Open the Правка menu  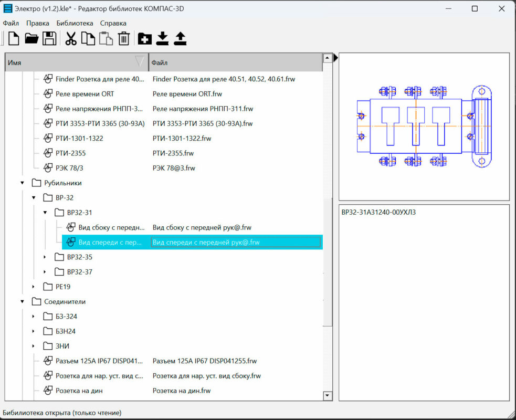click(x=38, y=23)
